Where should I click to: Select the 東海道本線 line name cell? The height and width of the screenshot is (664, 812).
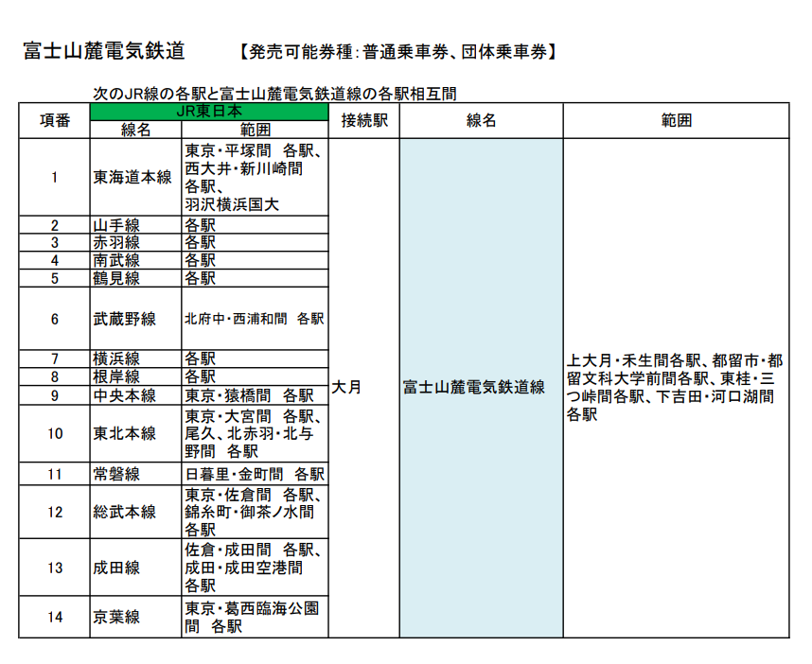[135, 178]
